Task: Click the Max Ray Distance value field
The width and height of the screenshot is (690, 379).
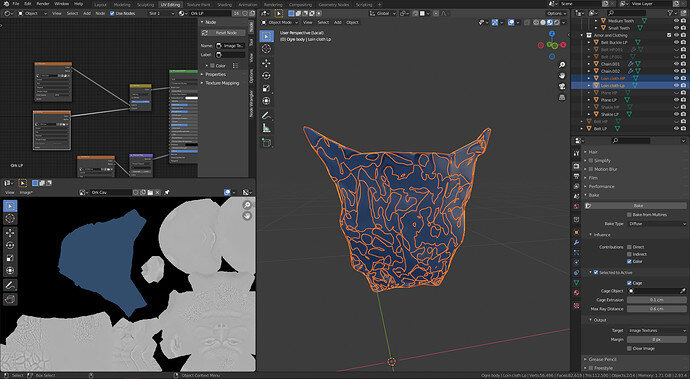Action: click(x=657, y=309)
